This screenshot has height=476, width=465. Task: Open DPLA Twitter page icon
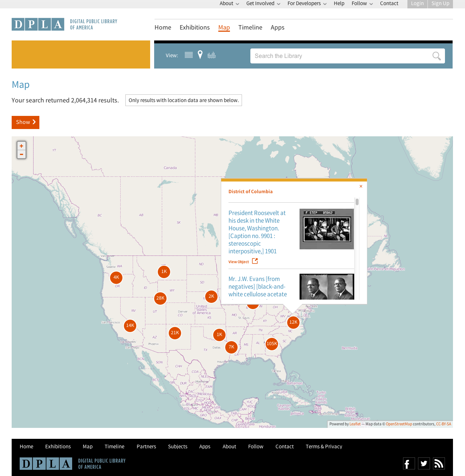(x=424, y=463)
